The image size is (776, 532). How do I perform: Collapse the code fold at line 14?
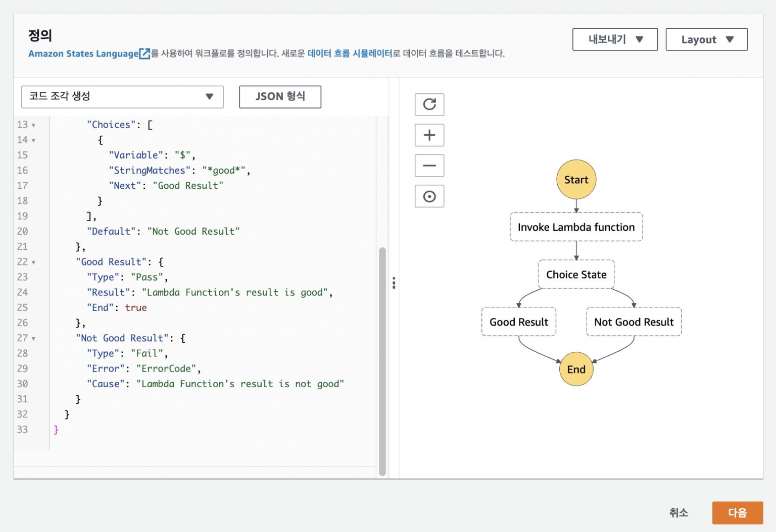(34, 140)
